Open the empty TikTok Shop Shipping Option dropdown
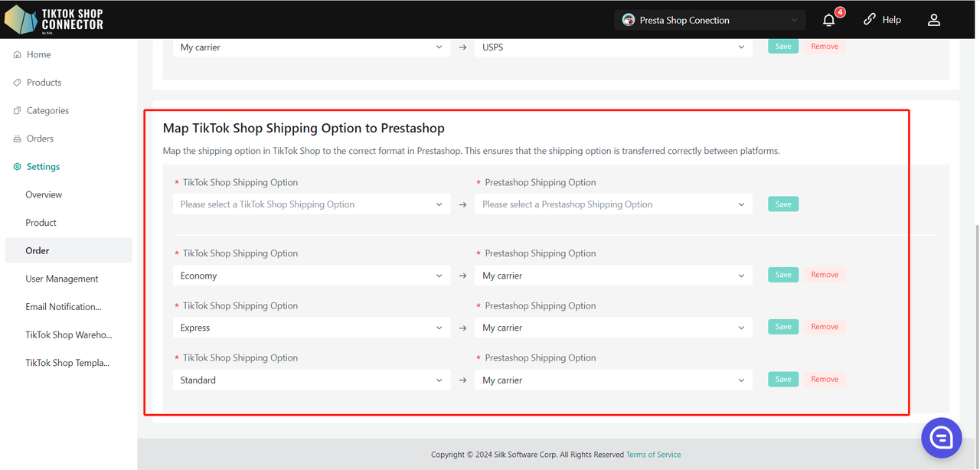980x470 pixels. 312,204
